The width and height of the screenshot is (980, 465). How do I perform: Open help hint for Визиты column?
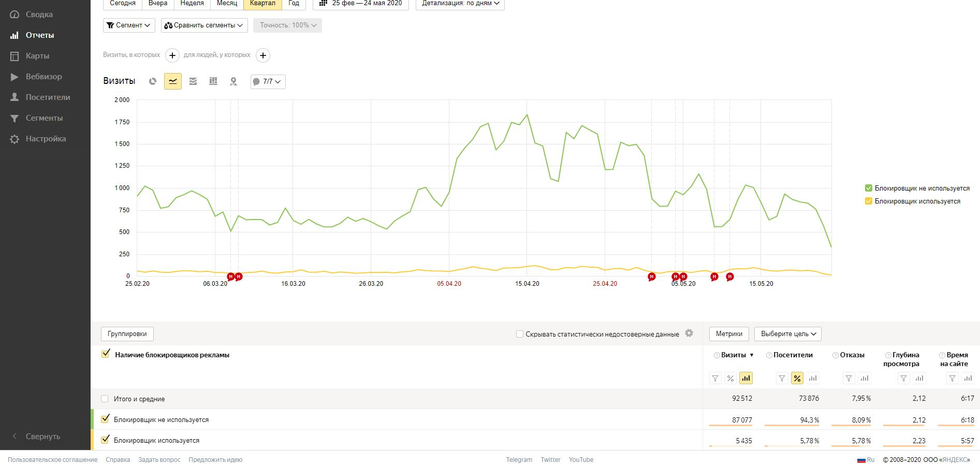coord(717,355)
